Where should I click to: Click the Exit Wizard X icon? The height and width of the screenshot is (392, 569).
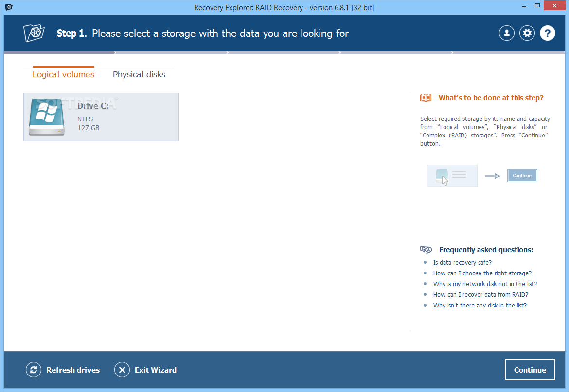[x=122, y=370]
